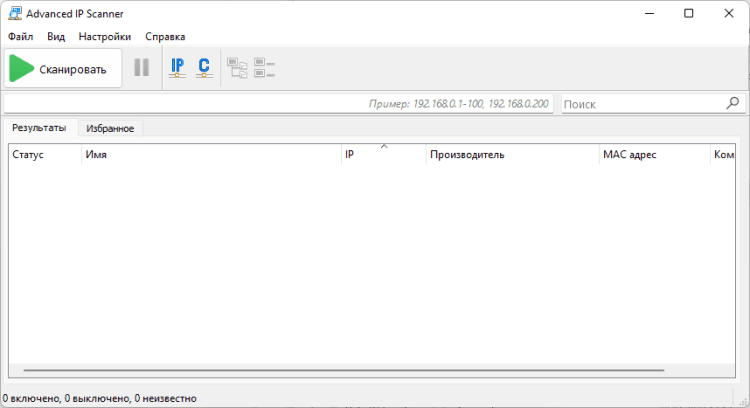Click the expand all tree icon
Image resolution: width=750 pixels, height=408 pixels.
pyautogui.click(x=237, y=68)
